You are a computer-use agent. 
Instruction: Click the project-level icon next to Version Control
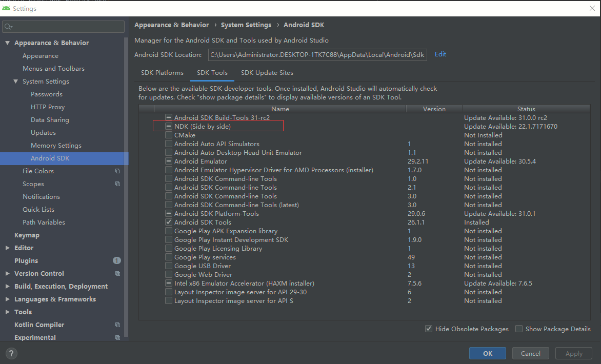point(117,274)
